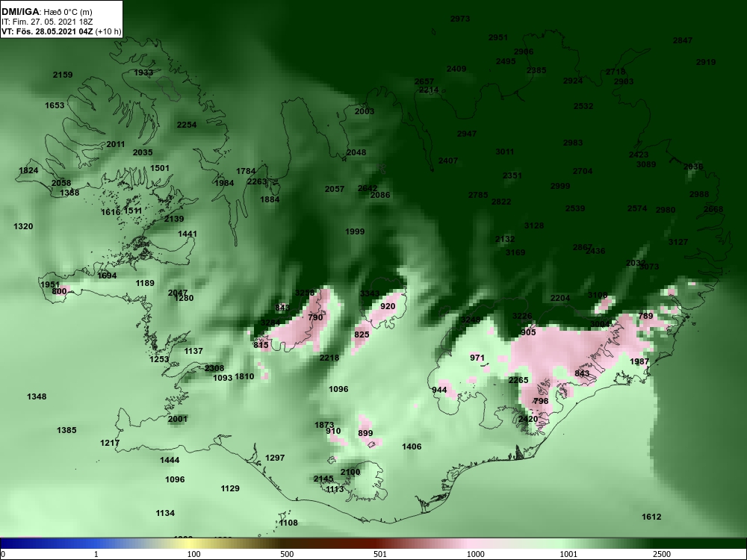
Task: Click the map value 1784
Action: (246, 171)
